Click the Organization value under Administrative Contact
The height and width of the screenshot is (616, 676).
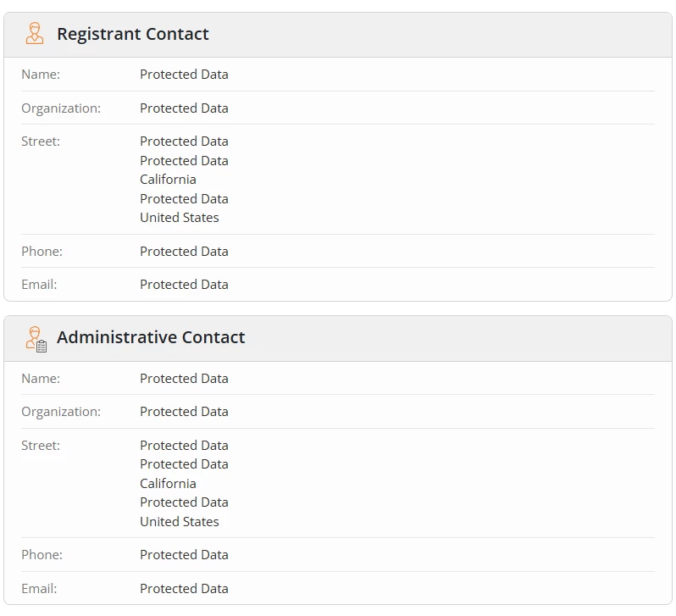184,412
